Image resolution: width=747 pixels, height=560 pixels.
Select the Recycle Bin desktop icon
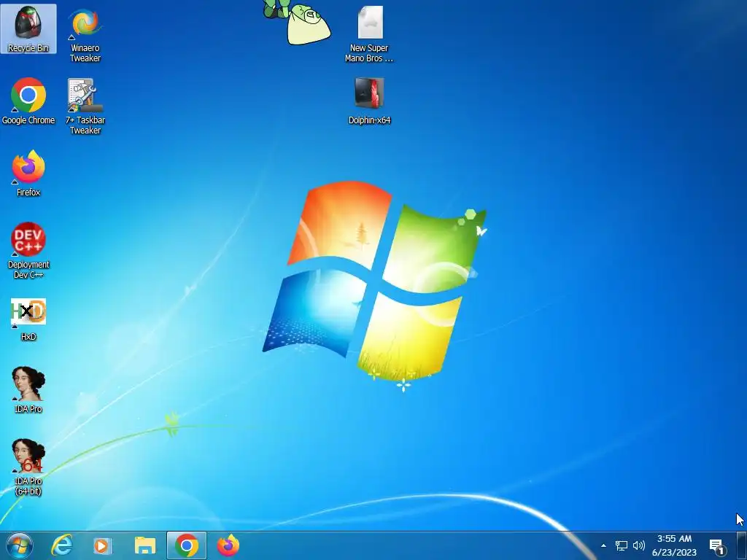click(x=28, y=28)
